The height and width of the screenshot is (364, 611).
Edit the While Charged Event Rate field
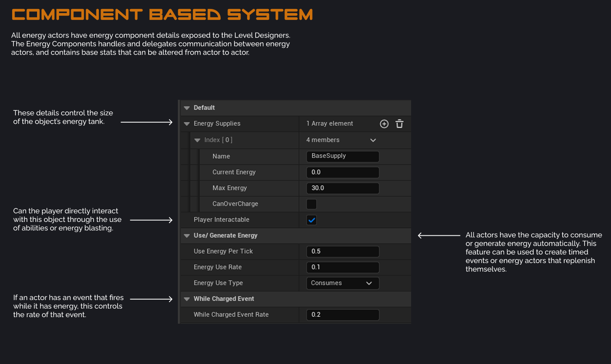[x=342, y=315]
